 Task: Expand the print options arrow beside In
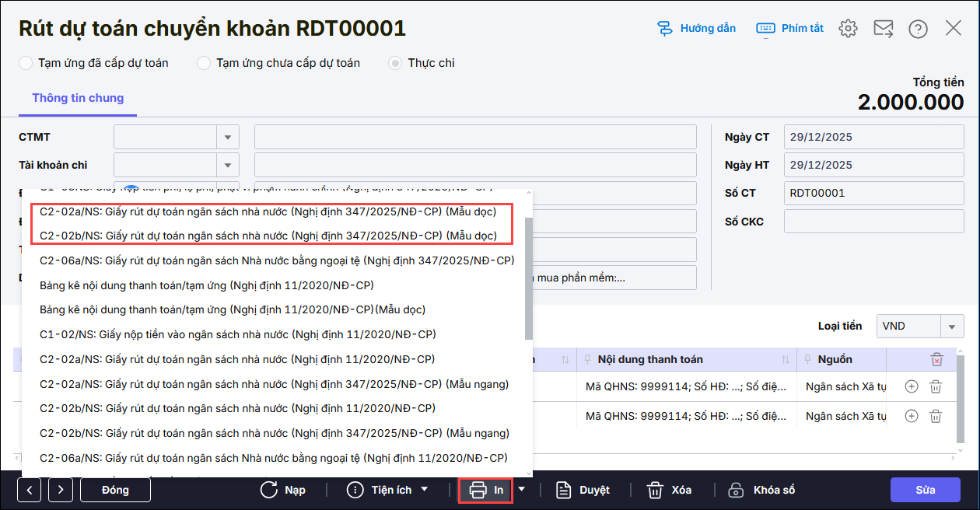click(x=522, y=490)
